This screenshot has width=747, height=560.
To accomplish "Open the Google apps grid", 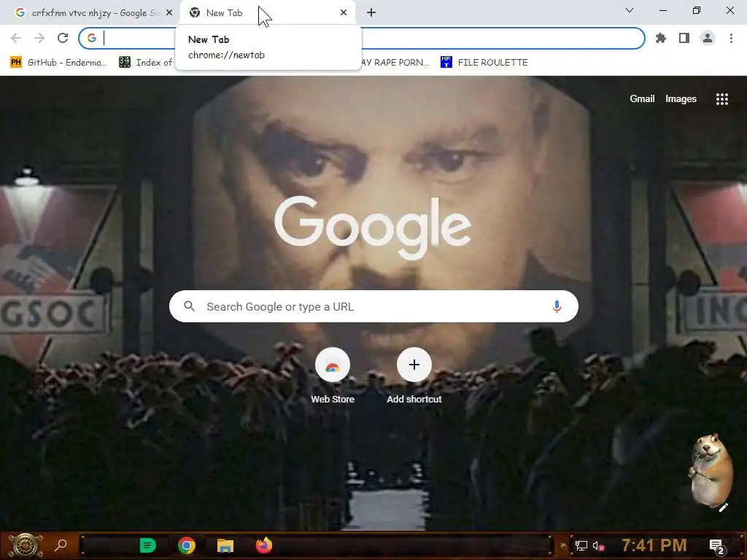I will click(x=721, y=98).
